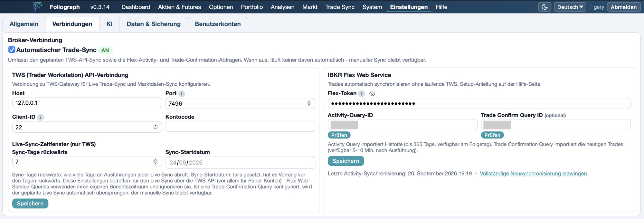Click the Sync-Startdatum date field
The image size is (644, 219).
240,162
